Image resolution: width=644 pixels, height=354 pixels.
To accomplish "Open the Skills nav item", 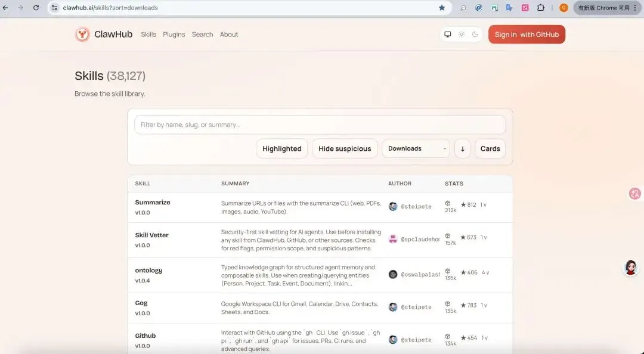I will tap(148, 35).
